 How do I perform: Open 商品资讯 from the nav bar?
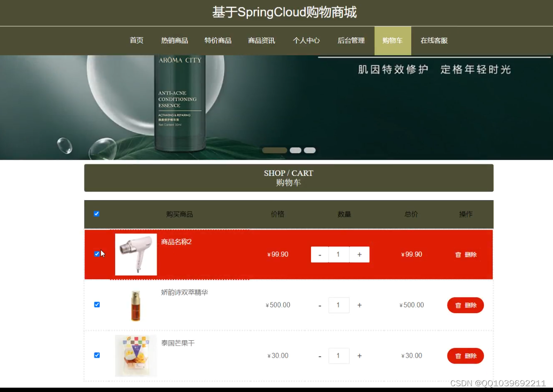click(261, 41)
